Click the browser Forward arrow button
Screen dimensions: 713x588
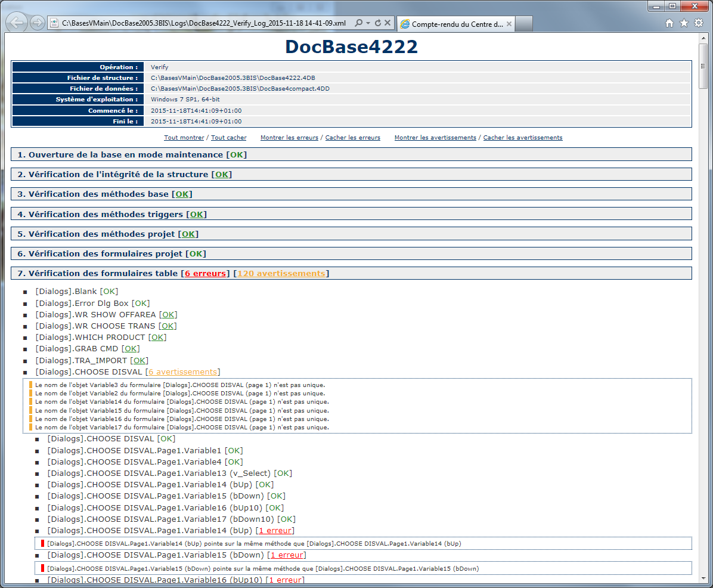click(38, 23)
